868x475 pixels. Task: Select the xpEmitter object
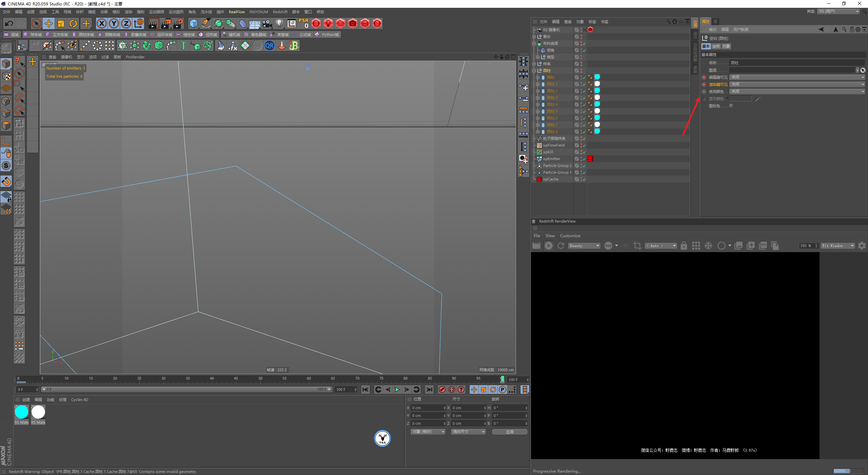(552, 159)
